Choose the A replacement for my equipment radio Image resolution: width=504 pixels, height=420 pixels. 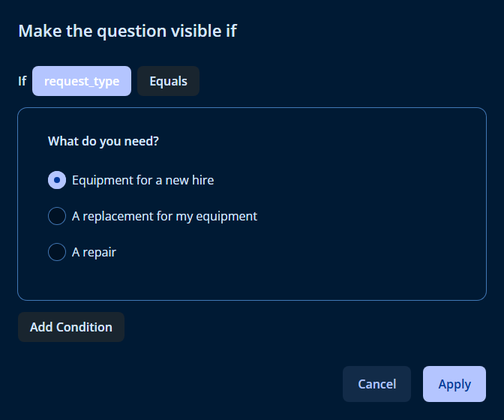pyautogui.click(x=57, y=216)
